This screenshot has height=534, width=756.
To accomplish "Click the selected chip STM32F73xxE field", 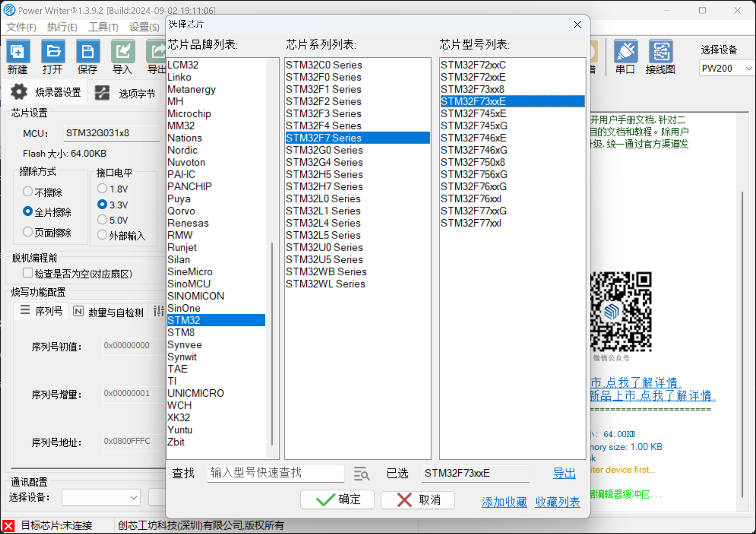I will 475,473.
